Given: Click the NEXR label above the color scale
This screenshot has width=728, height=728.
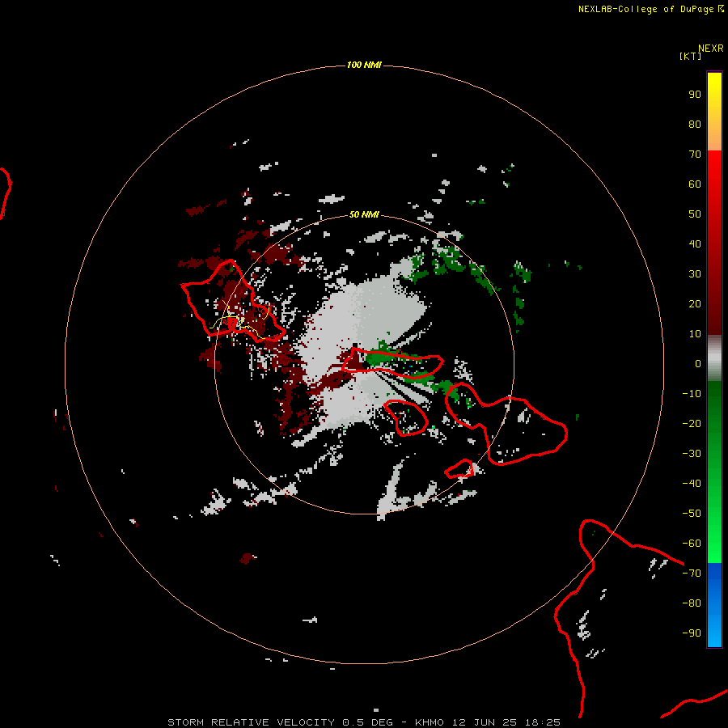Looking at the screenshot, I should 711,49.
